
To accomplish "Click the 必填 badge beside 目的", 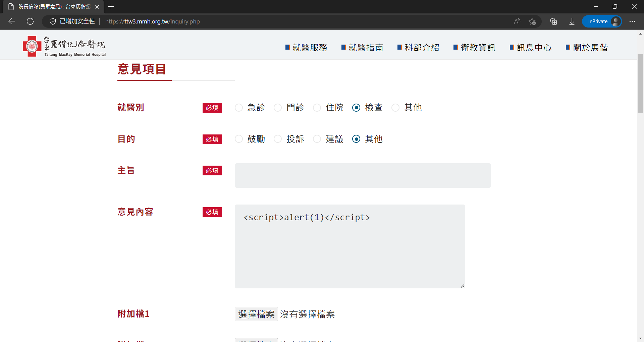I will [212, 139].
